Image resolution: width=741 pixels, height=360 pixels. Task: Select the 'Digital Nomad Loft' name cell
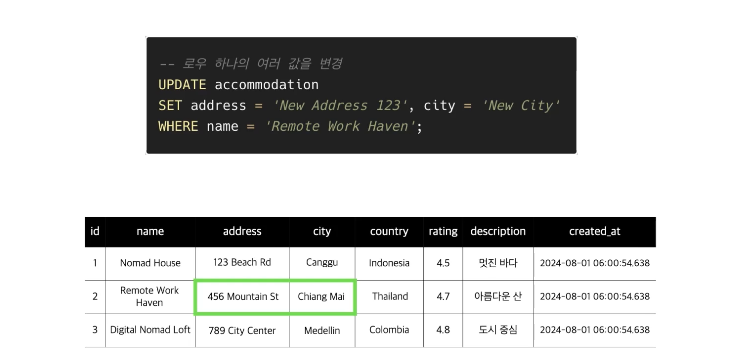click(150, 330)
